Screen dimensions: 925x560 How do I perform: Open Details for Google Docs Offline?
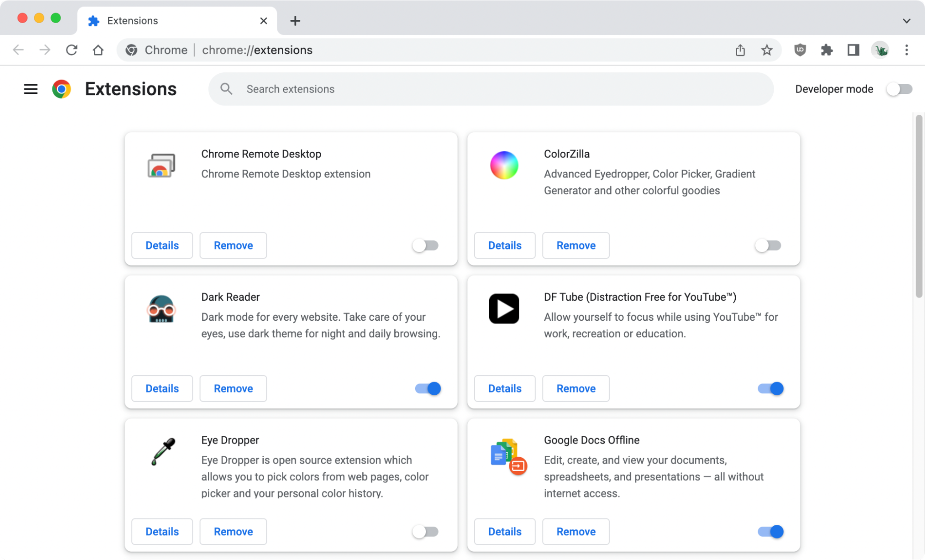click(505, 531)
